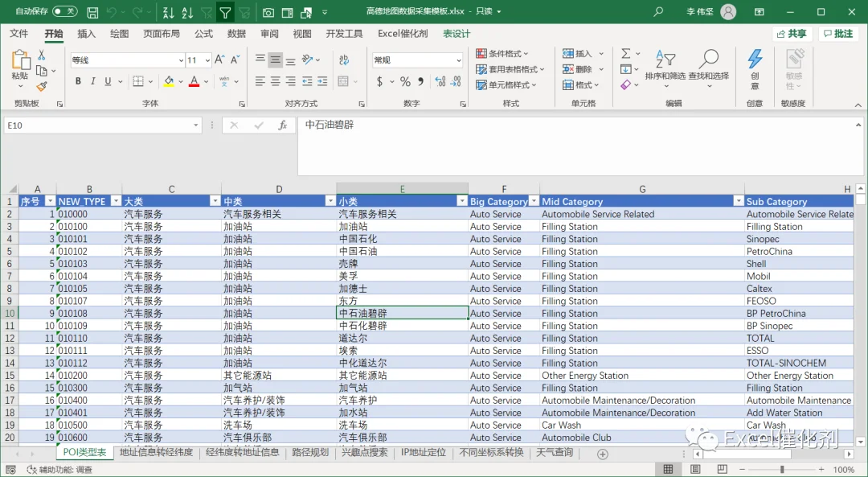The image size is (868, 477).
Task: Toggle italic formatting
Action: [x=93, y=81]
